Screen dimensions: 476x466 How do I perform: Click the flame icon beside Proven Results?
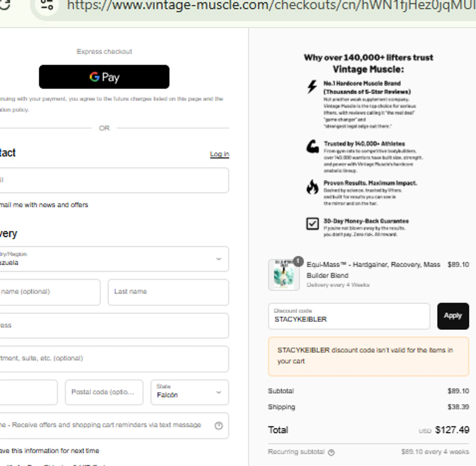(x=313, y=187)
